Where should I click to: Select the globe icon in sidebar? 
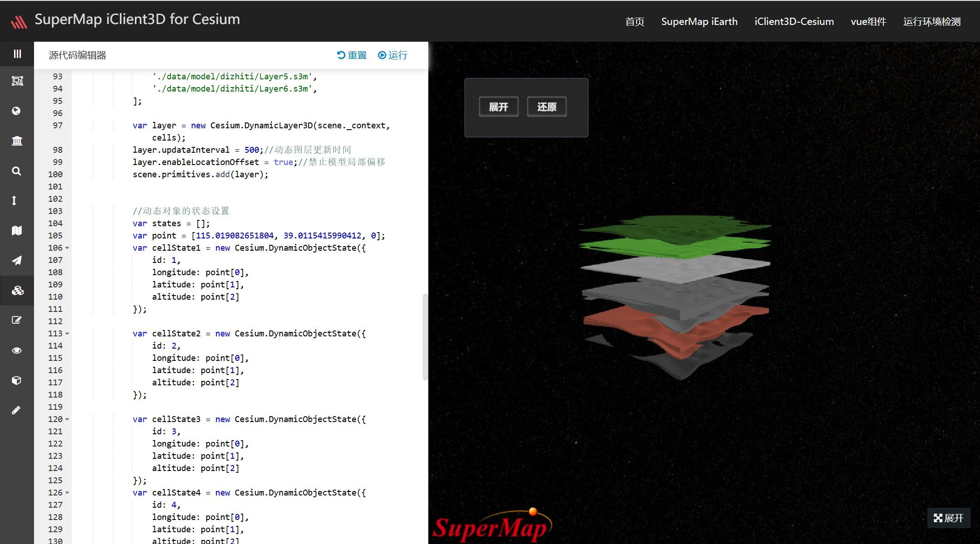click(16, 111)
